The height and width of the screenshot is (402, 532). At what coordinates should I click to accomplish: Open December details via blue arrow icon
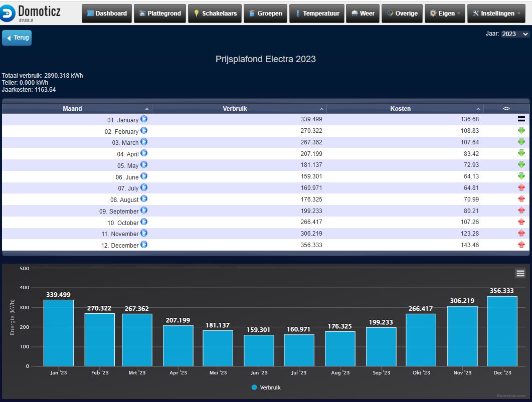coord(144,245)
